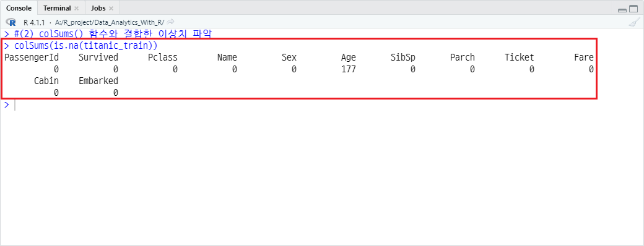Click the Name column label
Screen dimensions: 644x246
(x=227, y=57)
